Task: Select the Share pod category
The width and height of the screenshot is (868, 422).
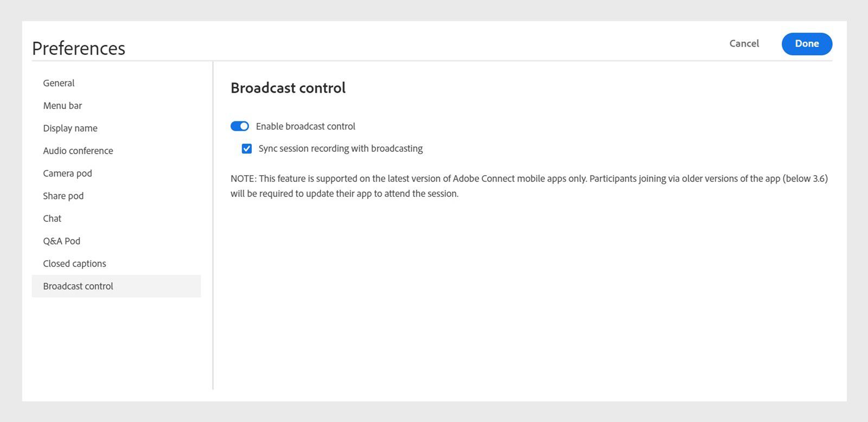Action: pos(63,196)
